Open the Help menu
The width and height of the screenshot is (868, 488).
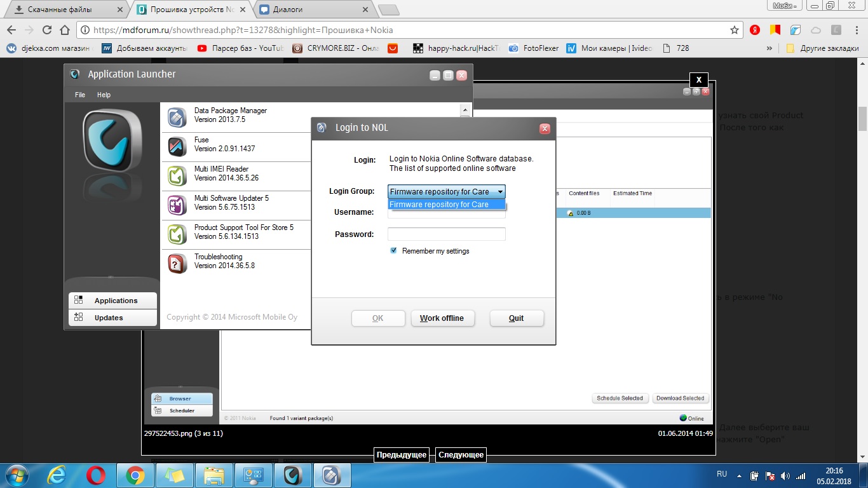104,95
